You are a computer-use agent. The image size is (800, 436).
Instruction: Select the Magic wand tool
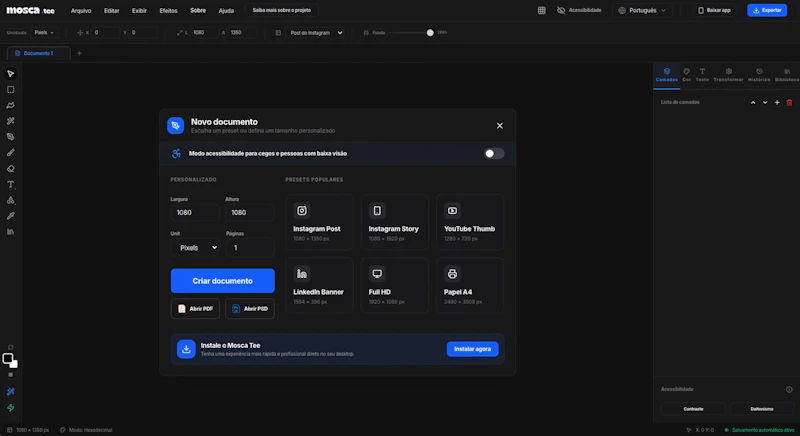coord(11,121)
